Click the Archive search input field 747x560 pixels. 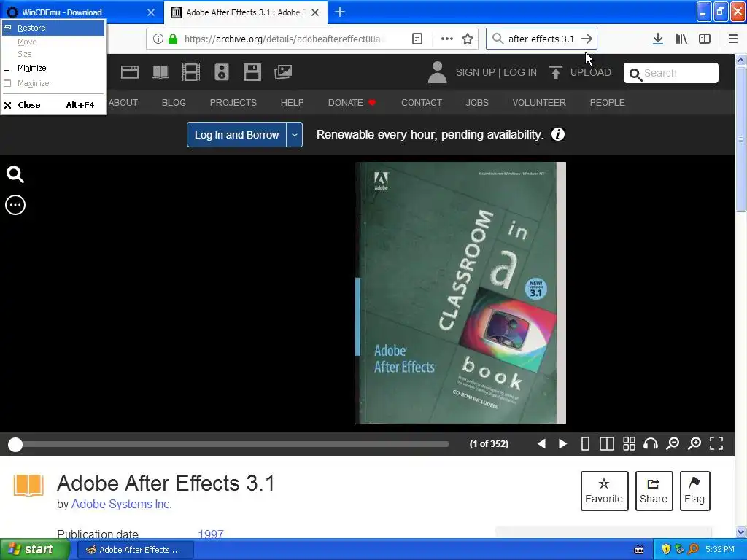coord(671,73)
